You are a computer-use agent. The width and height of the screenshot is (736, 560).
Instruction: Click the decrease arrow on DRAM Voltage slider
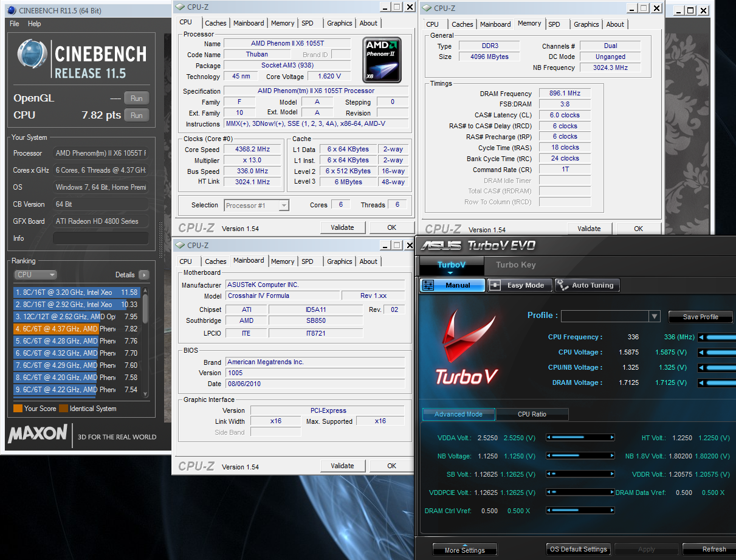701,382
